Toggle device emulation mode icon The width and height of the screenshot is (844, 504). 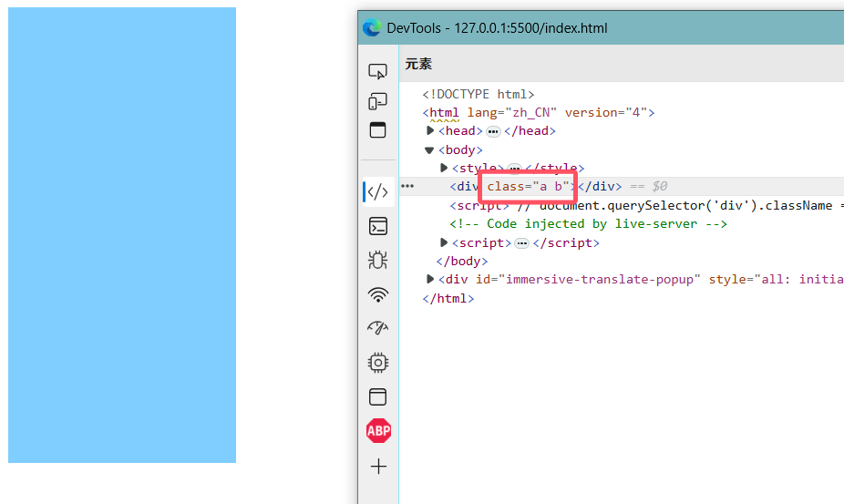(x=377, y=101)
